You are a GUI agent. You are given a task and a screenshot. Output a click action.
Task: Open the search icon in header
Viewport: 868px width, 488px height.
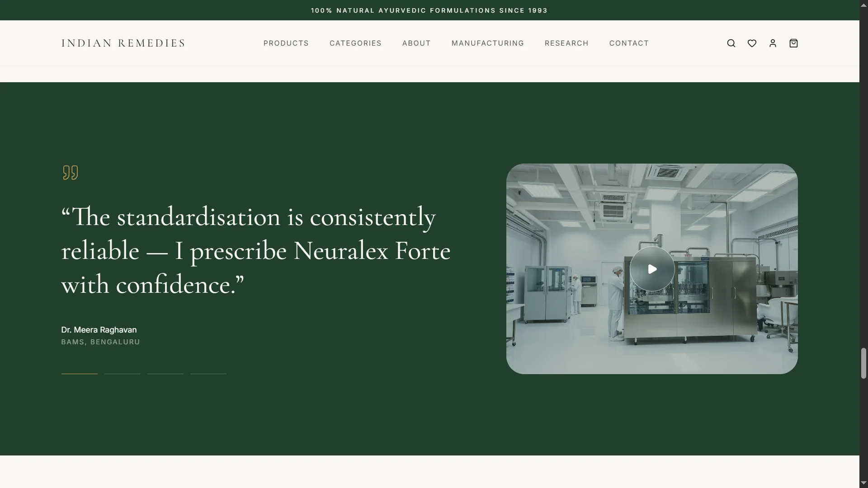point(731,43)
